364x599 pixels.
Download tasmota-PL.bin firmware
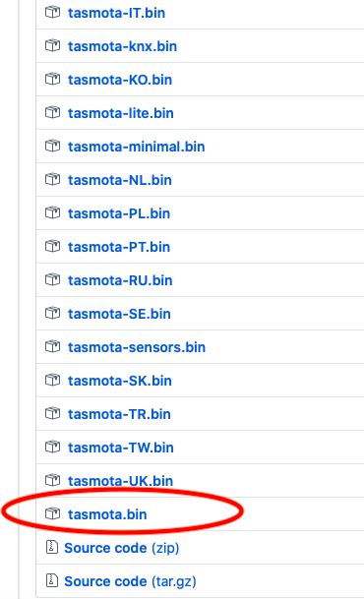click(x=119, y=213)
